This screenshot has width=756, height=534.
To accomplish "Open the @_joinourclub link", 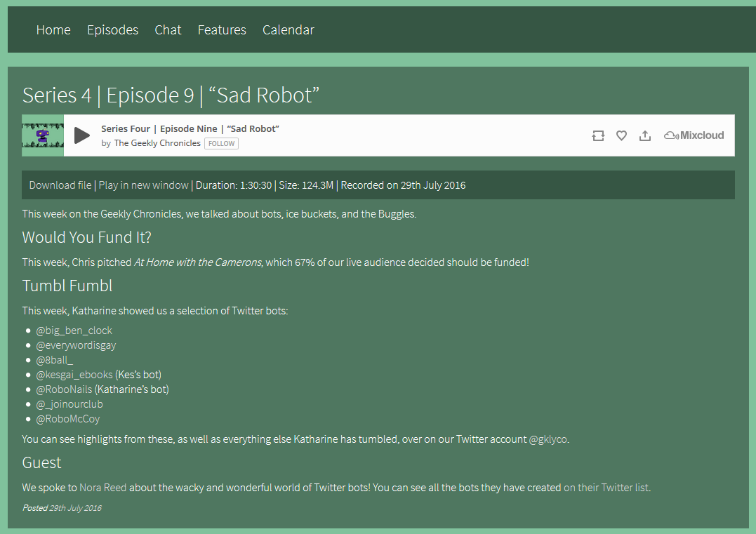I will 69,404.
